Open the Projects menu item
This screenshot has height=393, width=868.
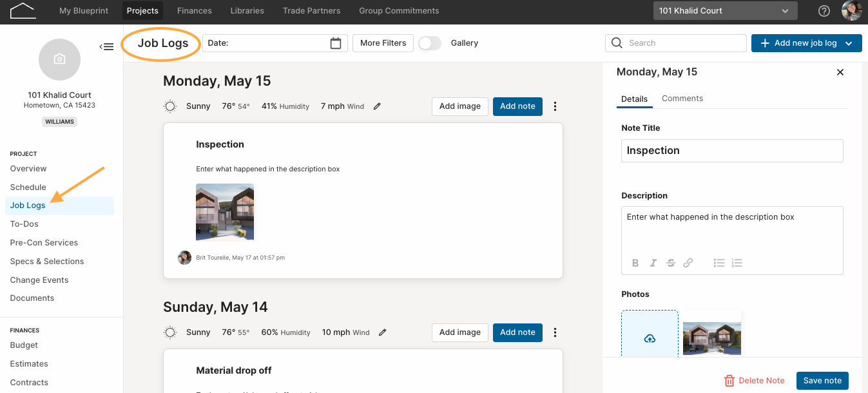142,11
